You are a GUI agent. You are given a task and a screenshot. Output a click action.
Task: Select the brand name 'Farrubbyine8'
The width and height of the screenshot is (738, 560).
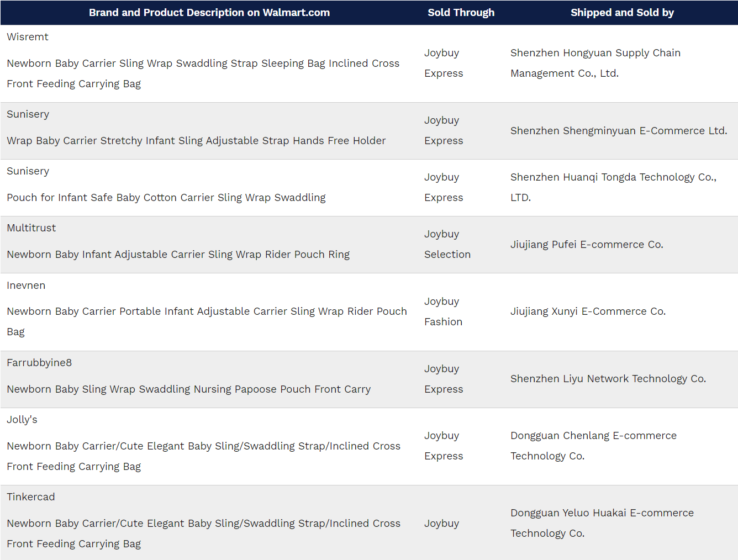39,363
